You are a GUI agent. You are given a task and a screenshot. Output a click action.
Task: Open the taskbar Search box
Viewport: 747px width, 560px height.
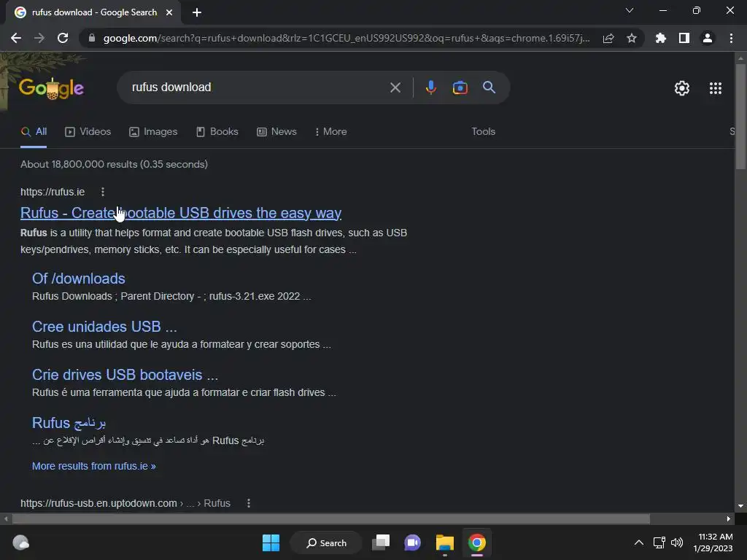[326, 542]
